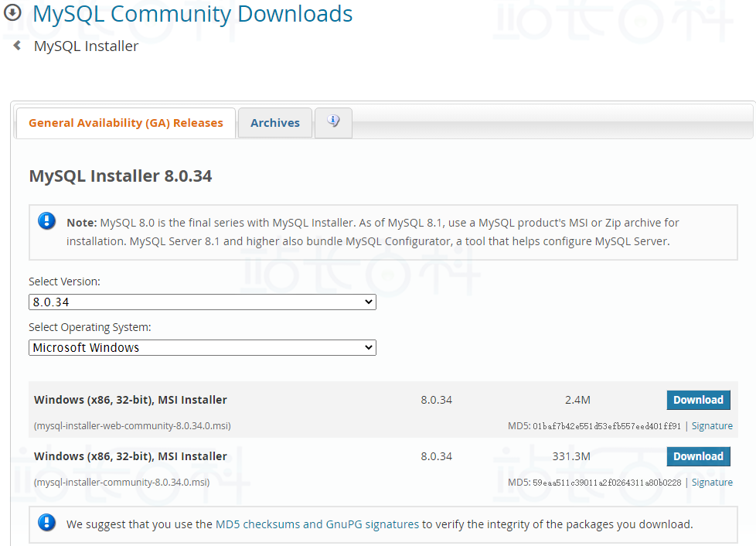The width and height of the screenshot is (756, 546).
Task: Click the blue alert icon beside checksum suggestion
Action: tap(47, 522)
